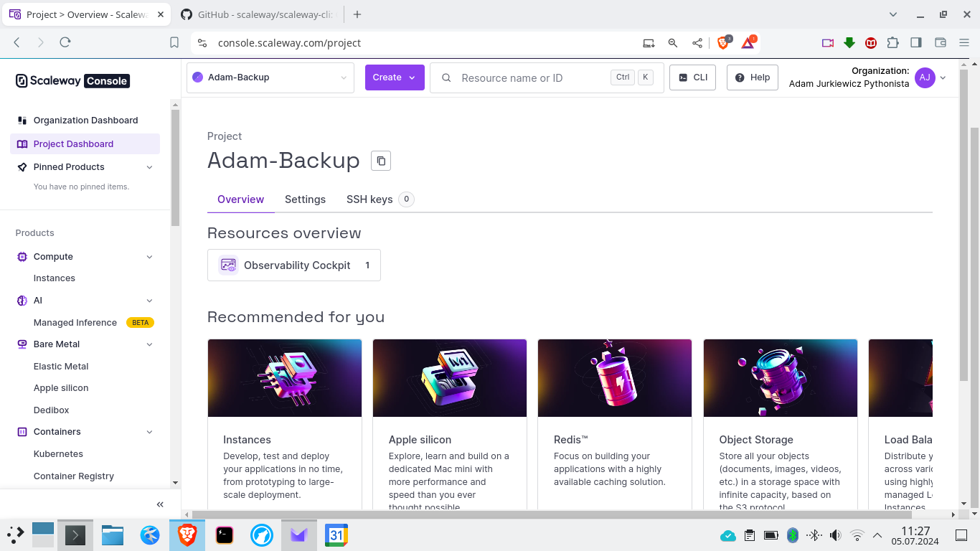This screenshot has height=551, width=980.
Task: Switch to the Overview tab
Action: [x=241, y=199]
